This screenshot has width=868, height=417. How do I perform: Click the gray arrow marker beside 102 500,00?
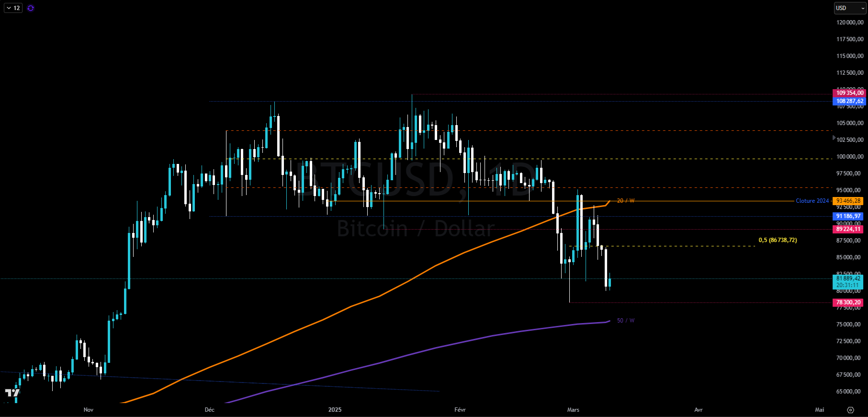834,138
